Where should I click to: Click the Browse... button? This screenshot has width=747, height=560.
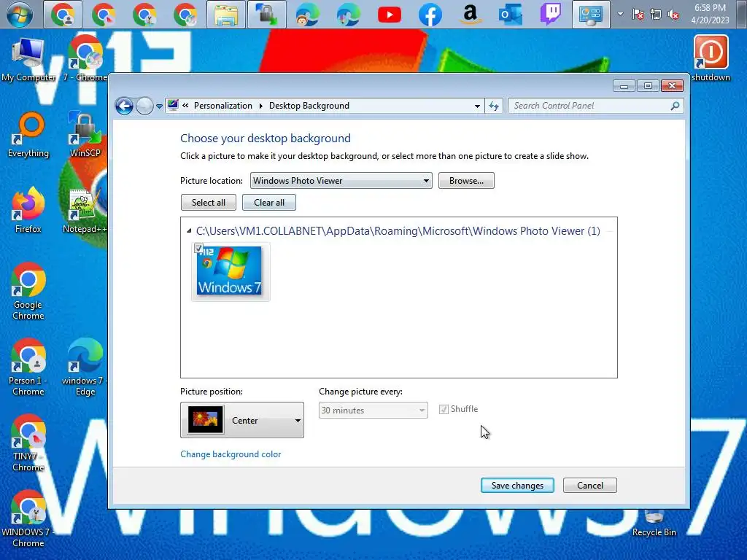coord(466,181)
